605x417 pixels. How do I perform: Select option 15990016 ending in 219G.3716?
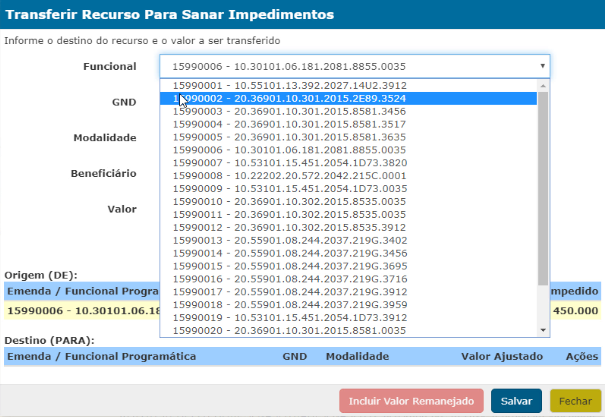(288, 279)
